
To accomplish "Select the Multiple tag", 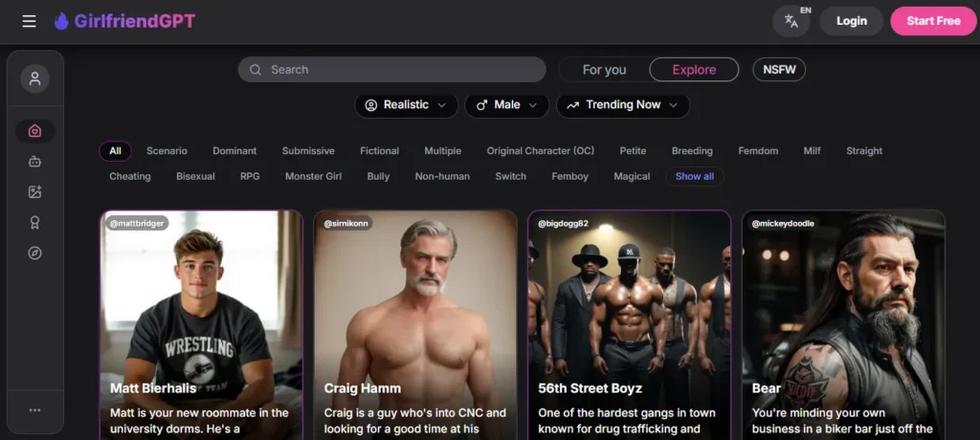I will tap(442, 150).
